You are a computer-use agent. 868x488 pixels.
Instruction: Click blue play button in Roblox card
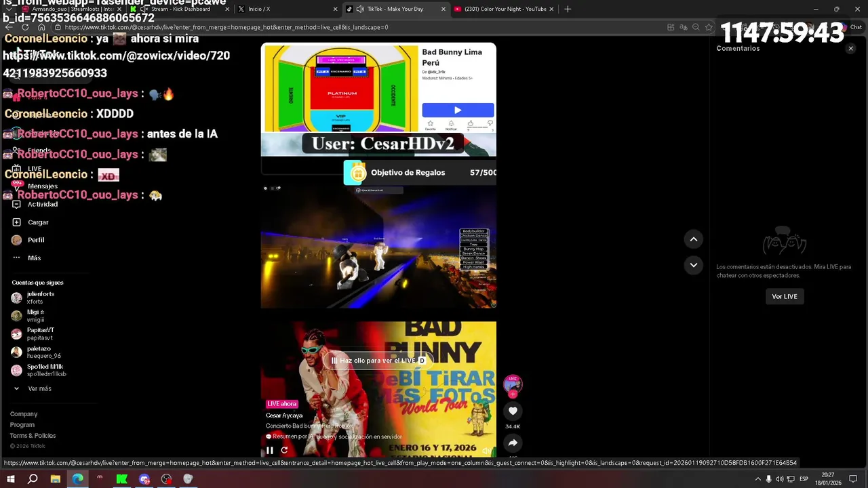pyautogui.click(x=458, y=110)
